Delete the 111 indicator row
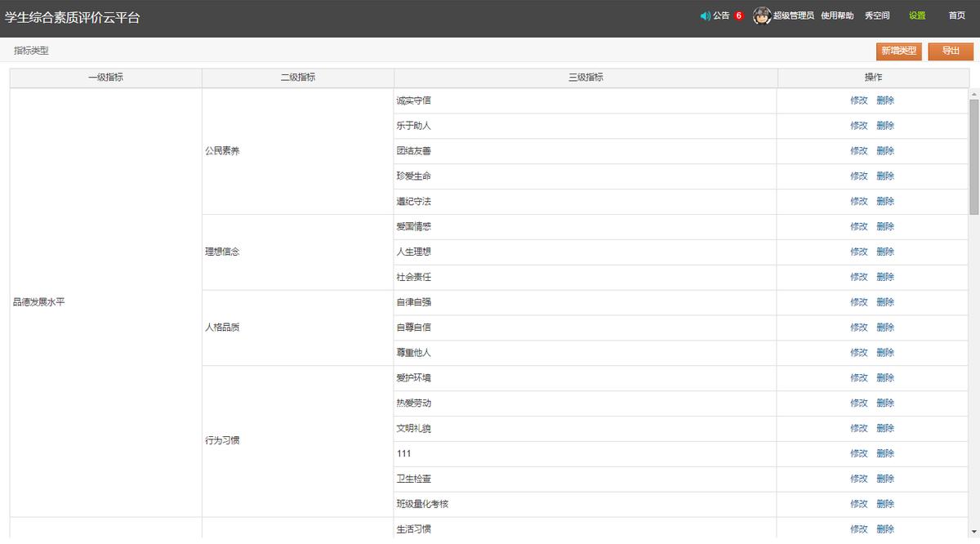Viewport: 980px width, 544px height. coord(885,453)
